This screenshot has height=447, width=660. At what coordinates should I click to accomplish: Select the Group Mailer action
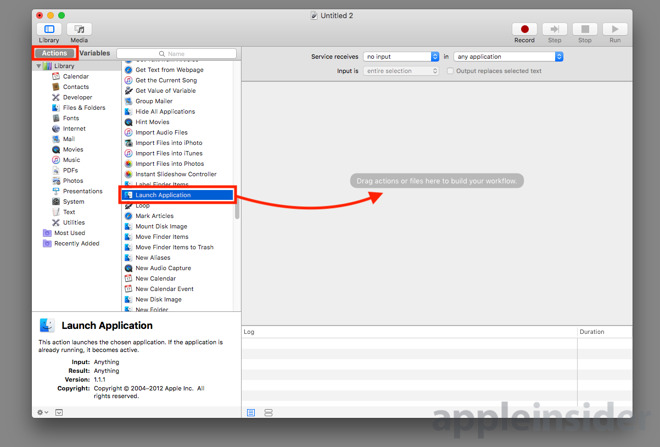154,101
